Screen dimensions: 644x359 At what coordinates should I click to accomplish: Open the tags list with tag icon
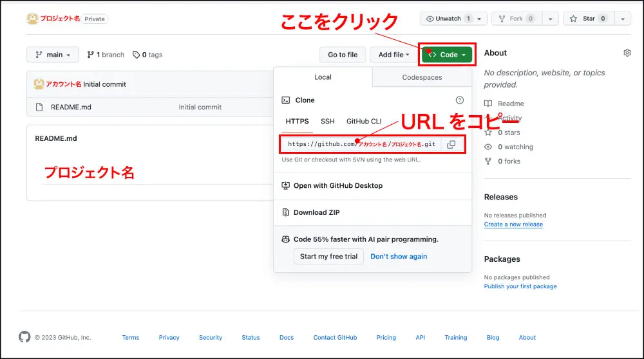[x=147, y=55]
